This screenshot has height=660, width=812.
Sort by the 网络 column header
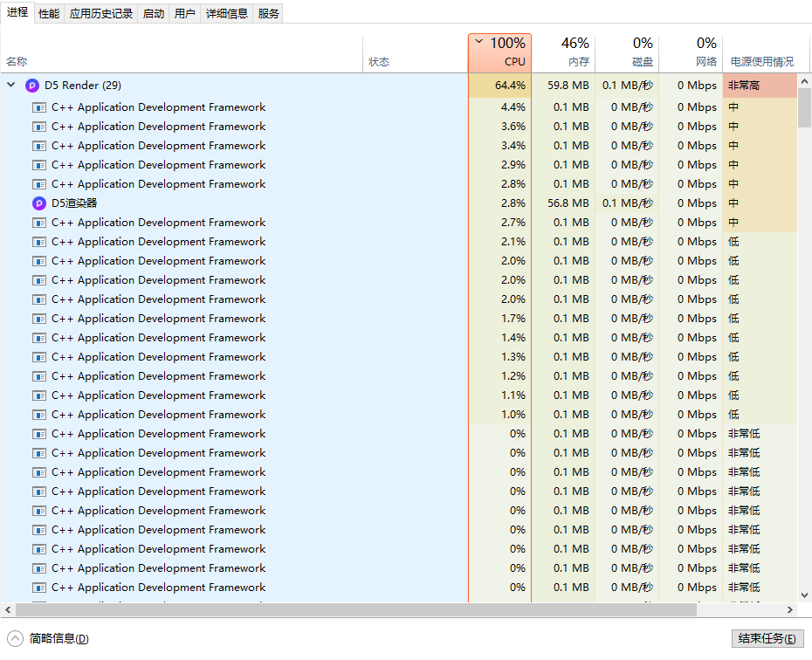pos(691,52)
